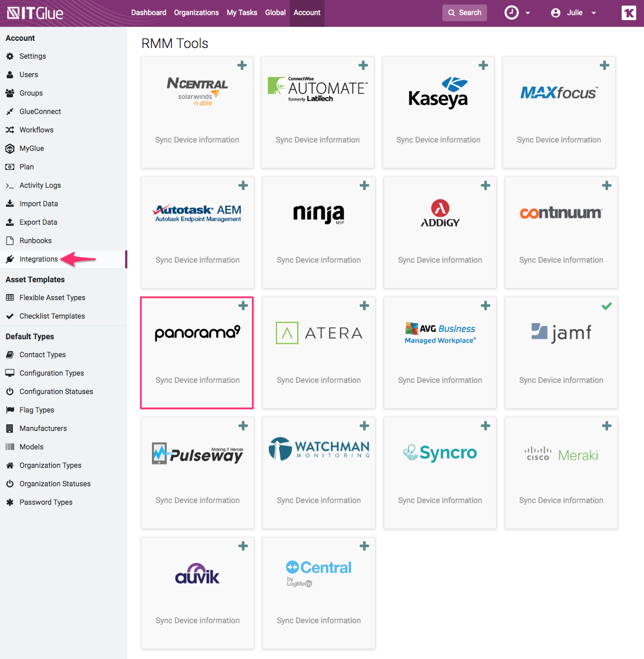Add the Kaseya integration with plus
The image size is (644, 659).
[484, 65]
